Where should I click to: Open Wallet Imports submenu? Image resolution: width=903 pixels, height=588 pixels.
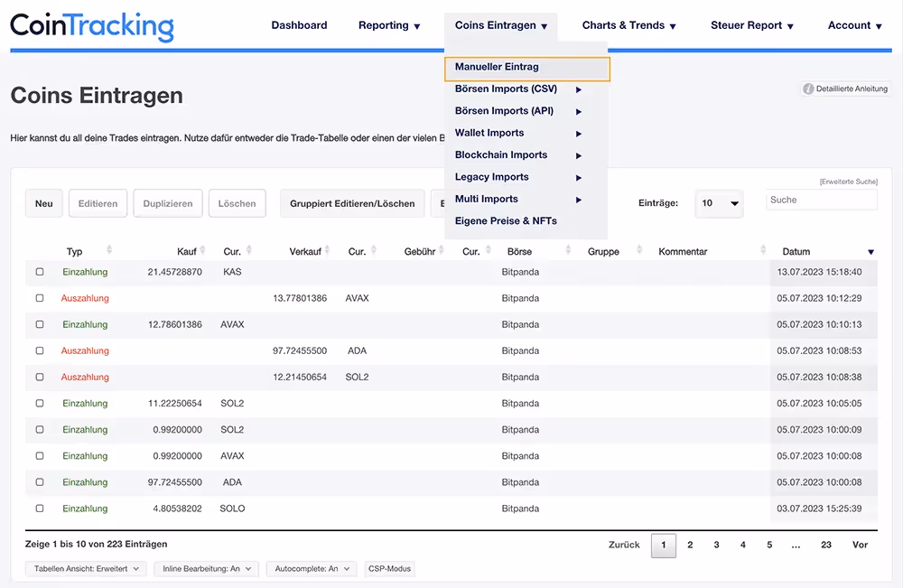[x=518, y=133]
